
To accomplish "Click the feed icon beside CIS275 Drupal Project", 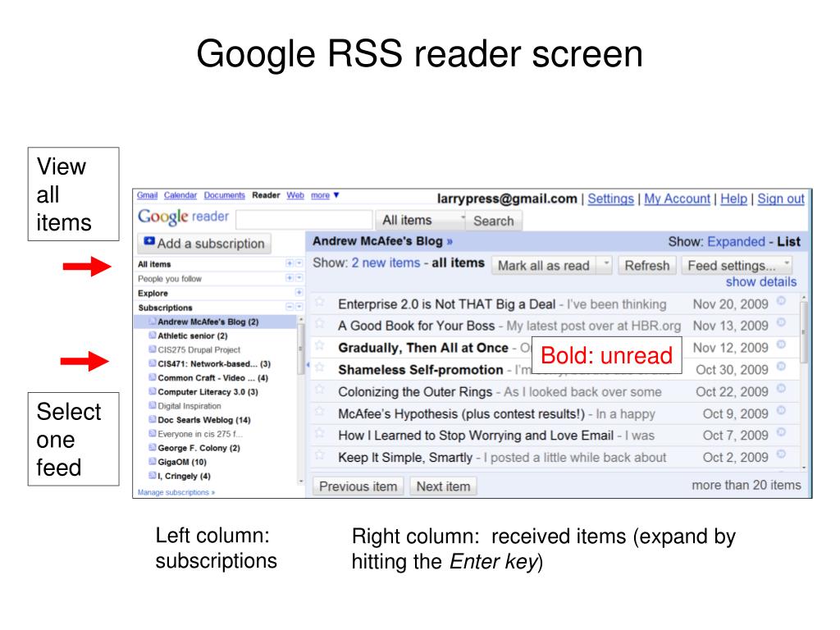I will point(152,349).
